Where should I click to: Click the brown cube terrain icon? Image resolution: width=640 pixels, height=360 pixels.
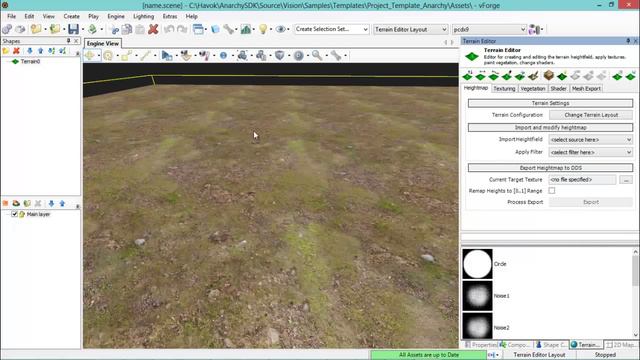(x=549, y=76)
